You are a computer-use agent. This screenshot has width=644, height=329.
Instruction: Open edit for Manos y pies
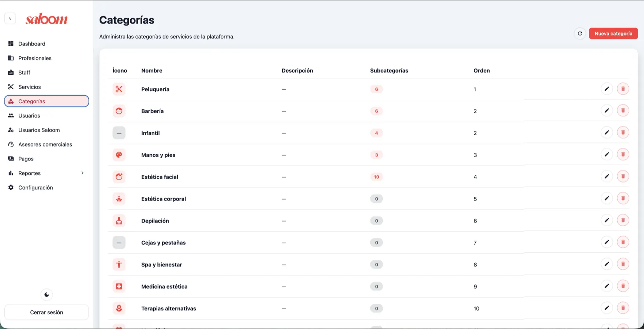click(x=607, y=154)
